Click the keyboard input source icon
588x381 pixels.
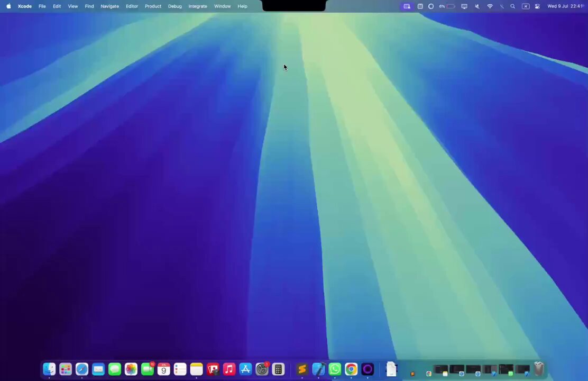(x=526, y=6)
